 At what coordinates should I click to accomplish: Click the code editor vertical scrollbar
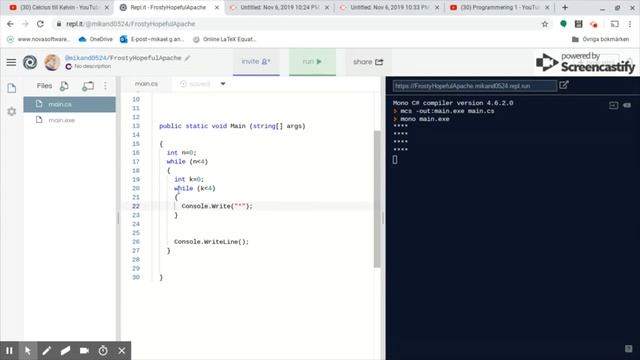[x=377, y=199]
